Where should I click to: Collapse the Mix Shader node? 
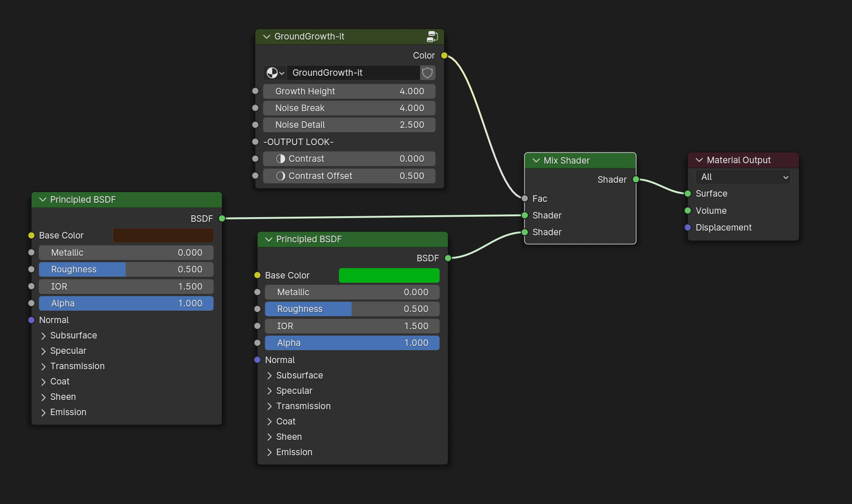tap(536, 160)
